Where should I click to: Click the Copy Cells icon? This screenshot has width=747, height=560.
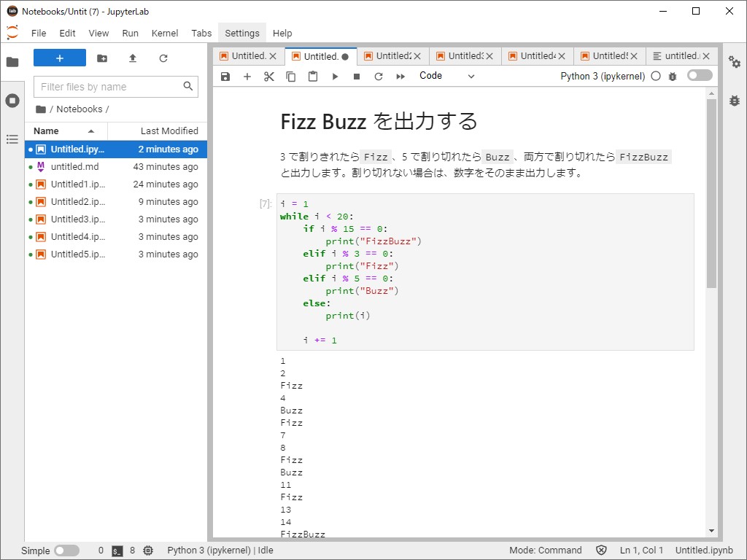(x=291, y=76)
